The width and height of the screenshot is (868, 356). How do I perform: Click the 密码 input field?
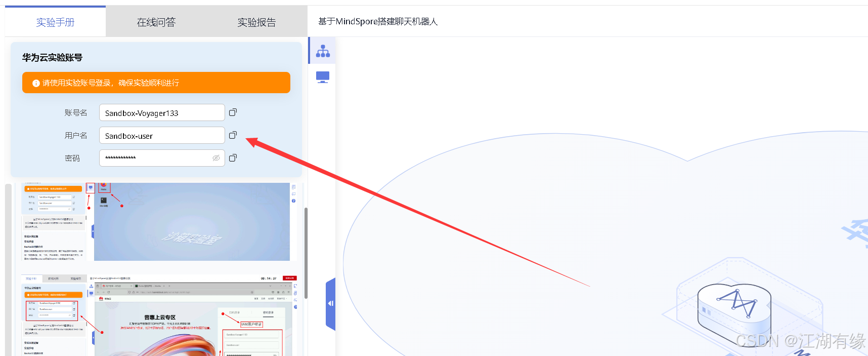click(x=162, y=158)
